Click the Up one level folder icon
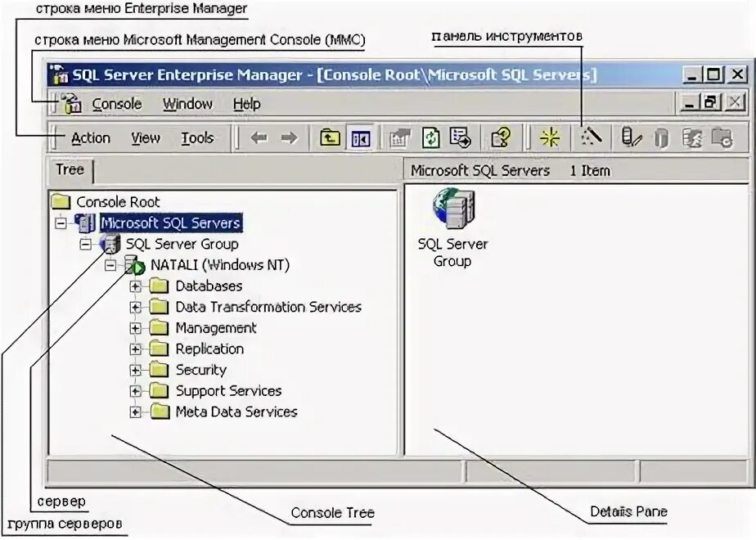Image resolution: width=756 pixels, height=540 pixels. [330, 138]
